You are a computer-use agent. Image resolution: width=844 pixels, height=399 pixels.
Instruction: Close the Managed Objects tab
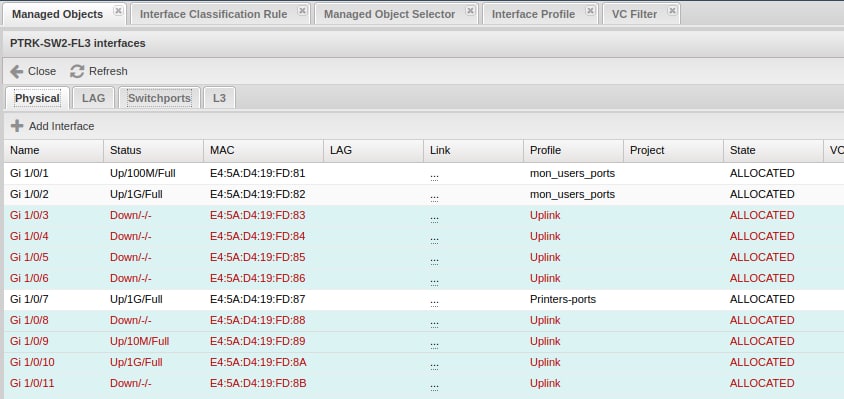pyautogui.click(x=118, y=11)
